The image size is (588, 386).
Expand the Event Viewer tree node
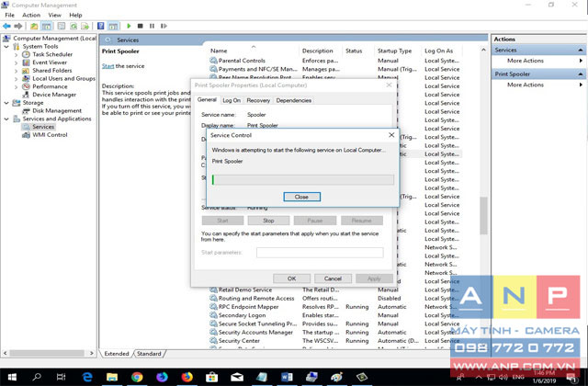coord(16,62)
